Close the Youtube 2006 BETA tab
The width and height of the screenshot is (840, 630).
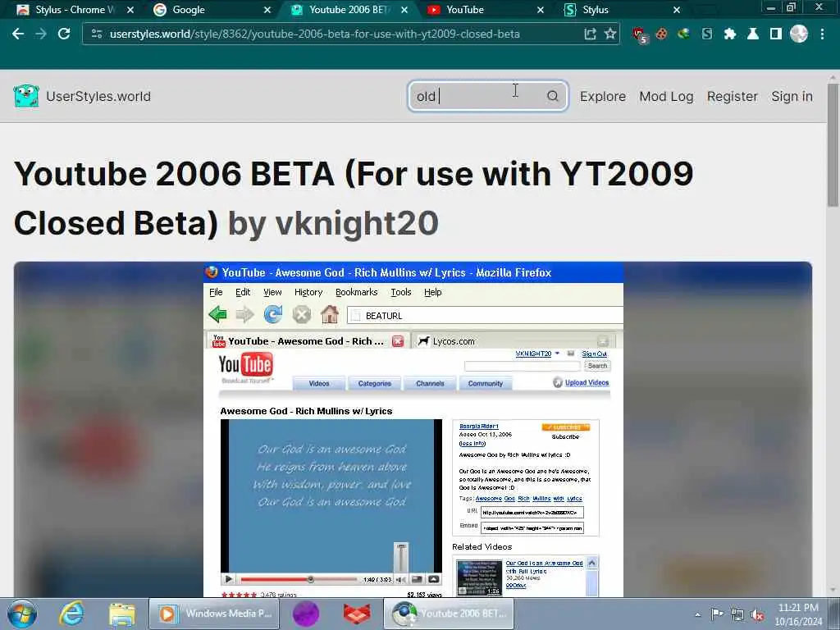(x=404, y=10)
